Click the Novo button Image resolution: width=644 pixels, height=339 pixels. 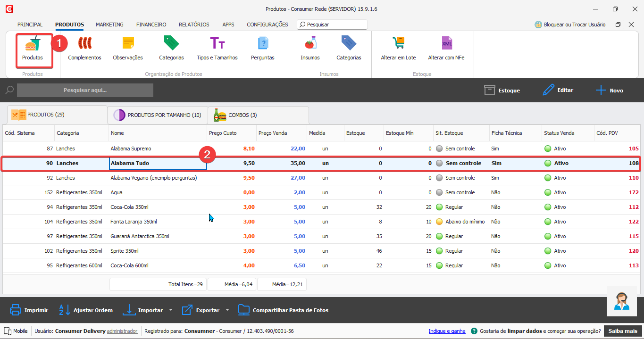pyautogui.click(x=610, y=90)
